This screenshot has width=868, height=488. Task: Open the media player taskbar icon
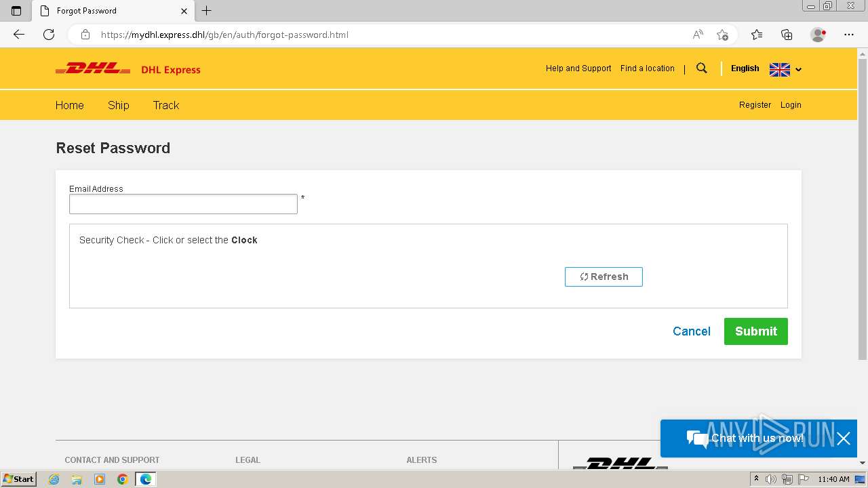100,479
